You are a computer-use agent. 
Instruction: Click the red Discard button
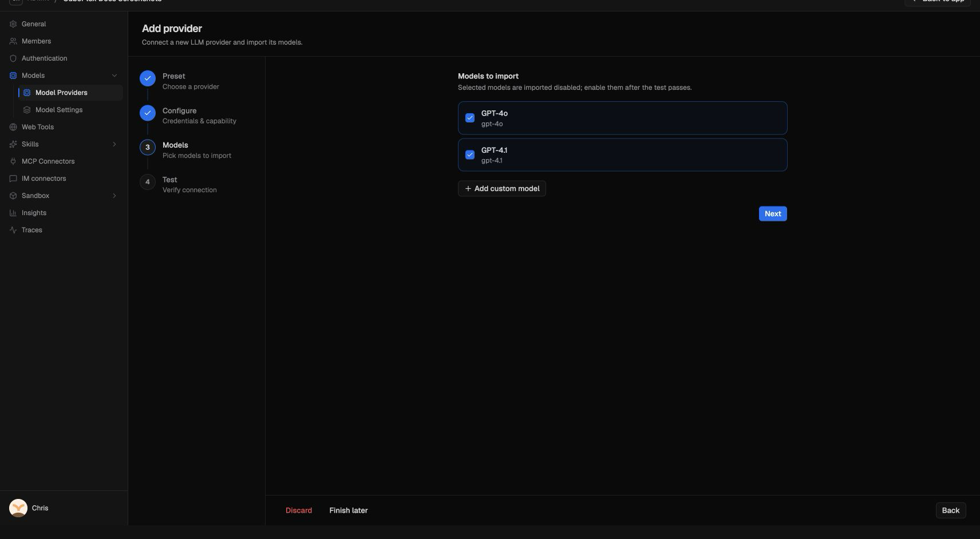tap(299, 510)
